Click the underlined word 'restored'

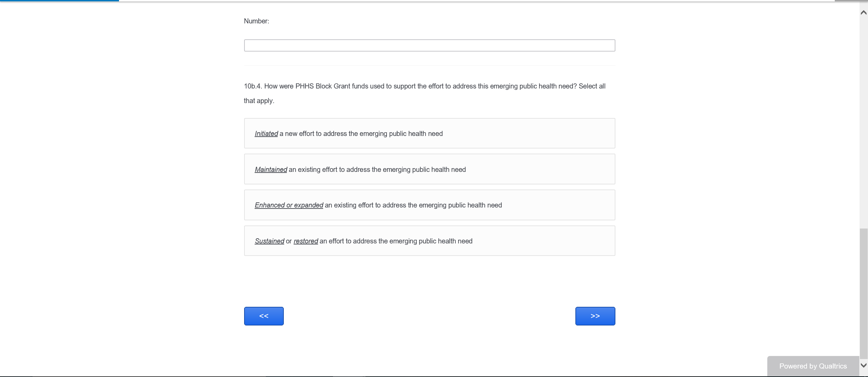click(x=305, y=241)
